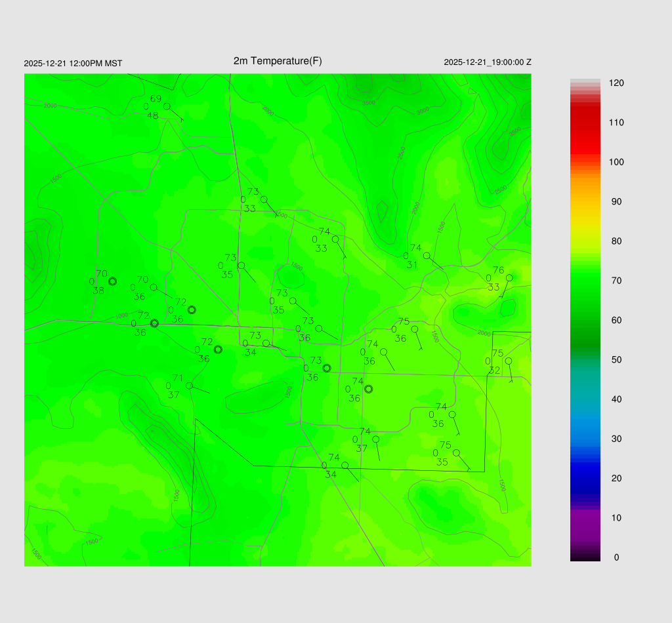
Task: Click the 19:00:00 Z UTC timestamp
Action: click(487, 62)
